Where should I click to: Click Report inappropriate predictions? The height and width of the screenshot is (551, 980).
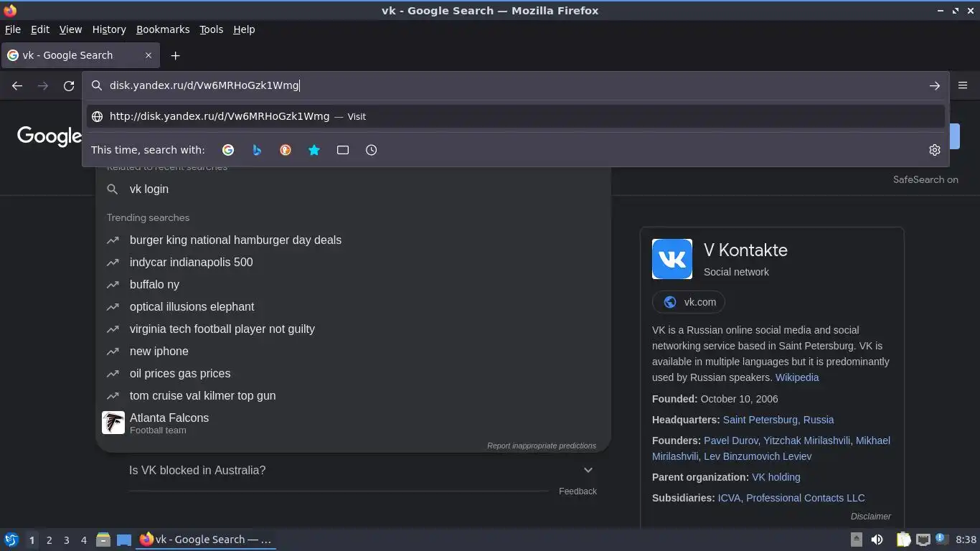click(x=542, y=446)
